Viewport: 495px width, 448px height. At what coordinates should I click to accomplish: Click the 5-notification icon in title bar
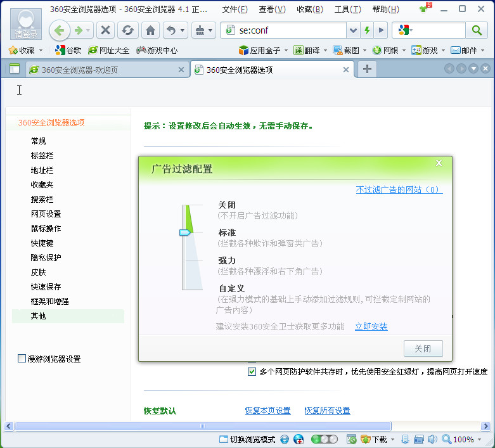[425, 8]
